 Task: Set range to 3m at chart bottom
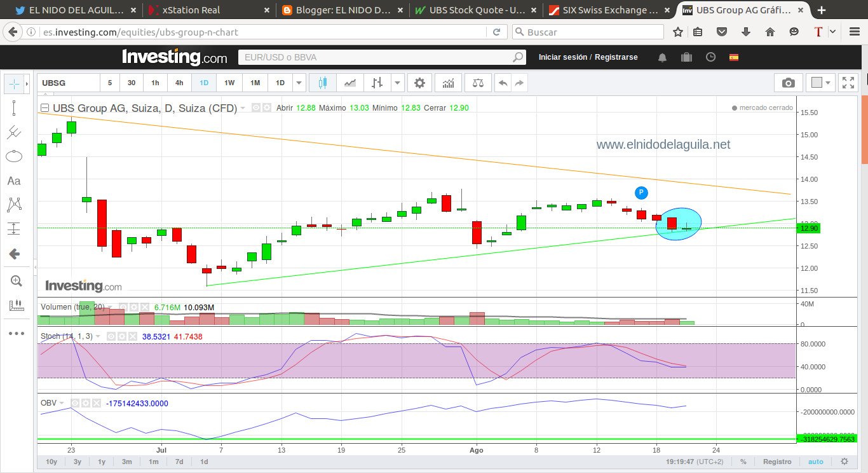127,462
